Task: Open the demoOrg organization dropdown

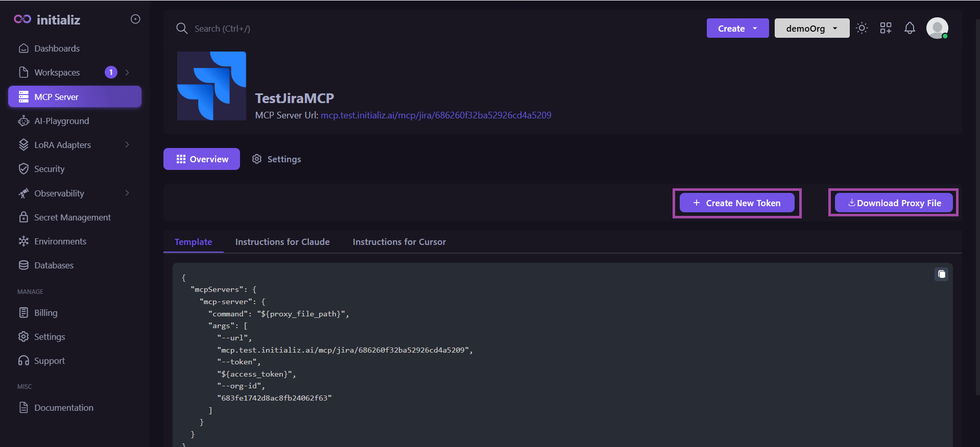Action: 811,28
